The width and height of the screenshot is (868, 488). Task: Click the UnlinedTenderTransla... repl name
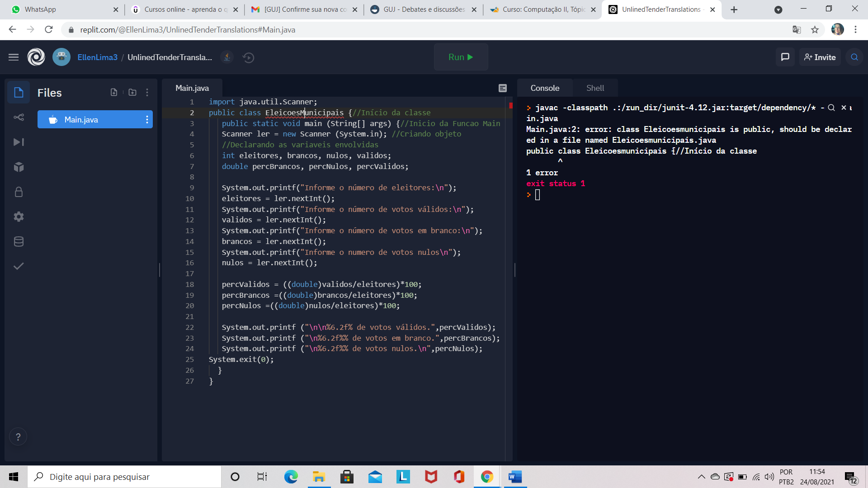(170, 57)
